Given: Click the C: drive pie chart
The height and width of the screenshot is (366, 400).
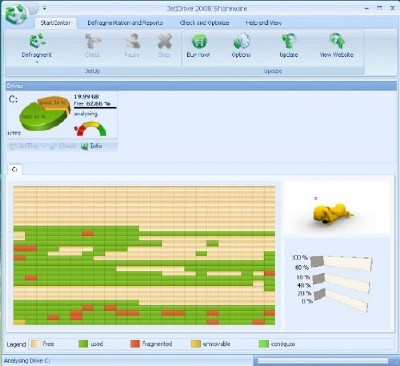Looking at the screenshot, I should [43, 113].
